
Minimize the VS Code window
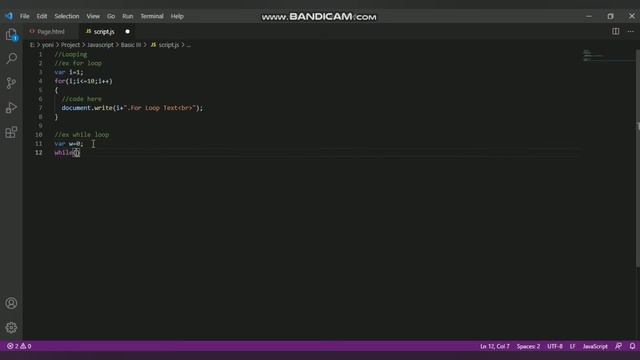[x=589, y=16]
